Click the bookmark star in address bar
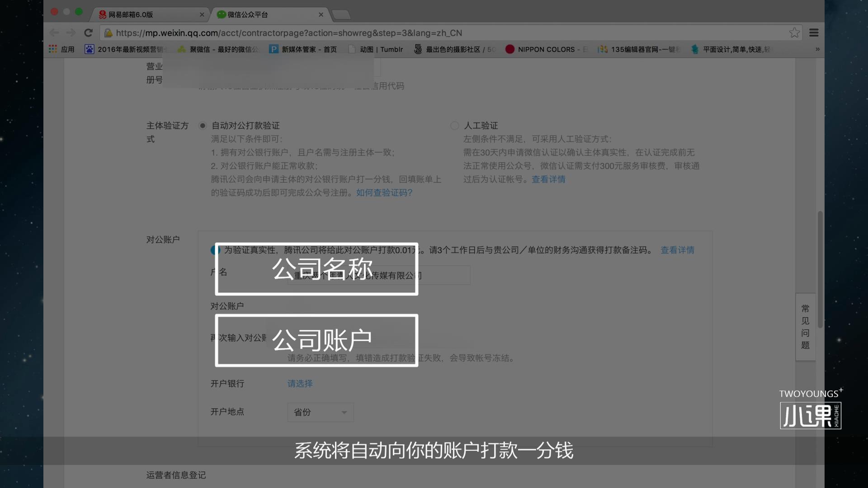The image size is (868, 488). (794, 33)
